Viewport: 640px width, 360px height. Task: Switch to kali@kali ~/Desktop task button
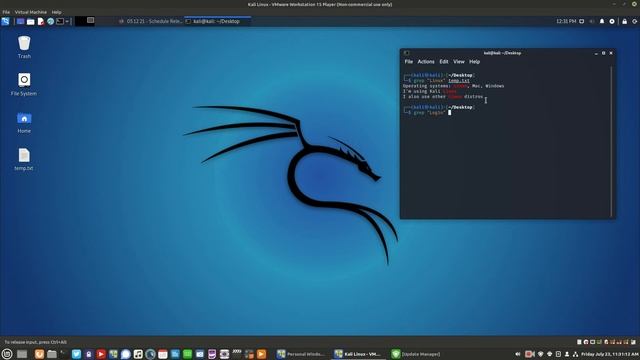pyautogui.click(x=218, y=21)
